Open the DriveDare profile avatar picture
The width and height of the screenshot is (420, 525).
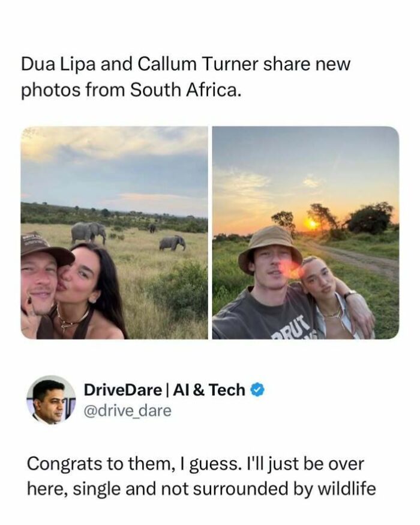click(51, 400)
